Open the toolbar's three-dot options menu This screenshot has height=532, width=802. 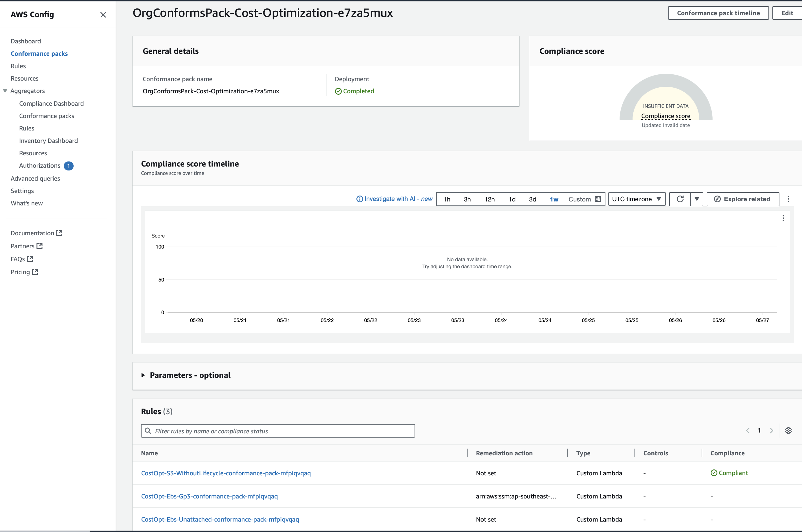(788, 199)
